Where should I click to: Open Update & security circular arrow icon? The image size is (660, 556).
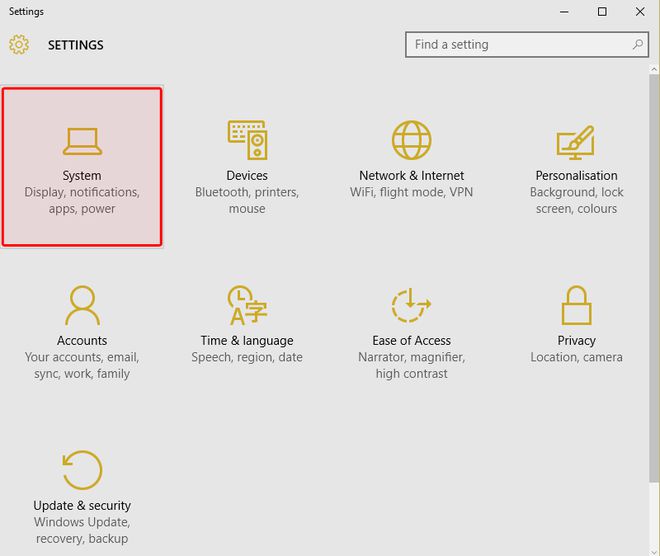tap(82, 470)
